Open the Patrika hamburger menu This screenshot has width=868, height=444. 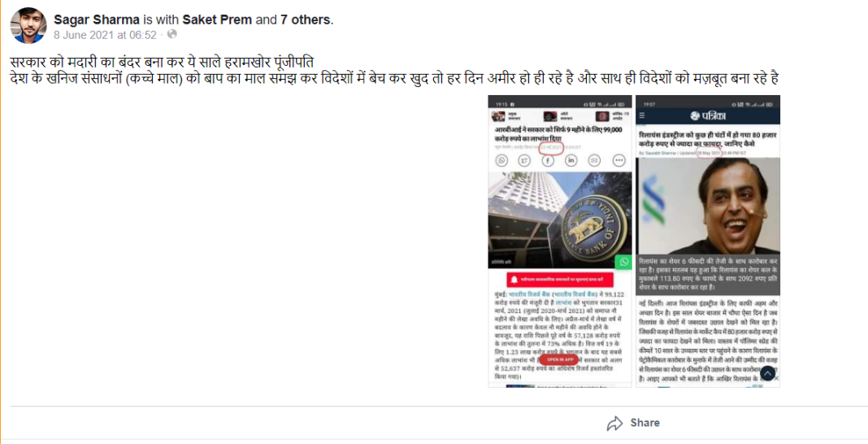pyautogui.click(x=642, y=115)
